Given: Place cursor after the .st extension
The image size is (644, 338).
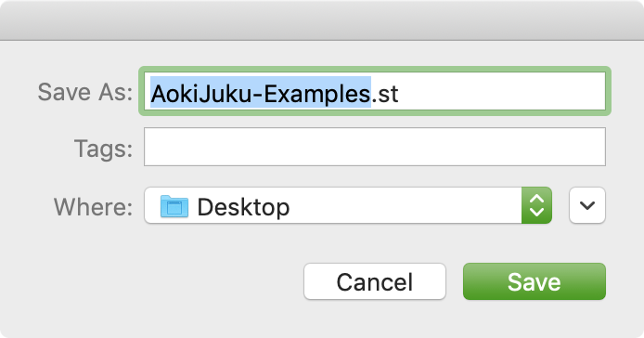Looking at the screenshot, I should point(399,94).
